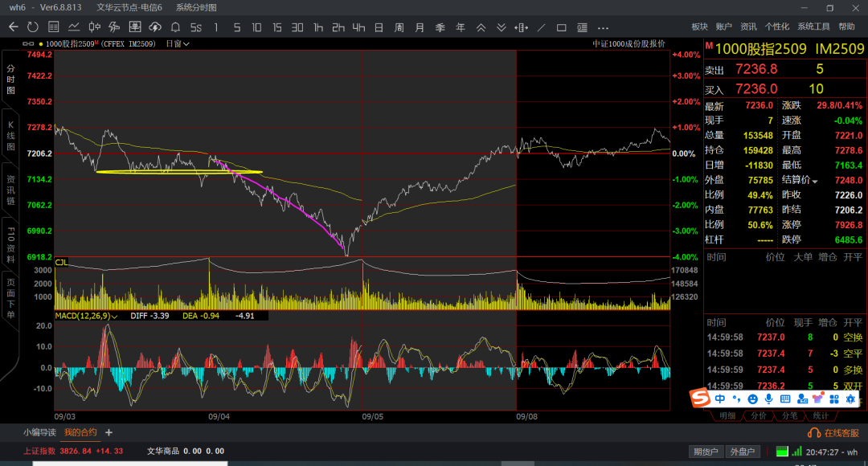This screenshot has height=466, width=868.
Task: Click the 期货户 account button
Action: [706, 452]
